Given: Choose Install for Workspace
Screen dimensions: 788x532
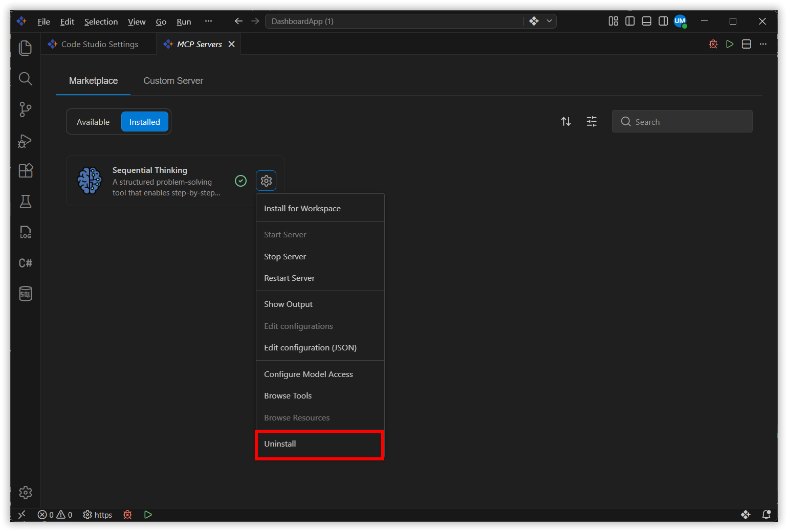Looking at the screenshot, I should (320, 208).
